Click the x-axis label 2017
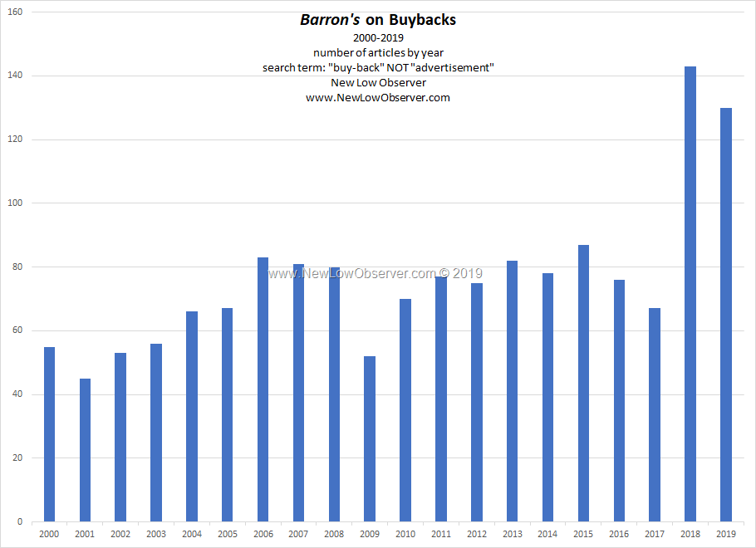The image size is (756, 548). [655, 534]
